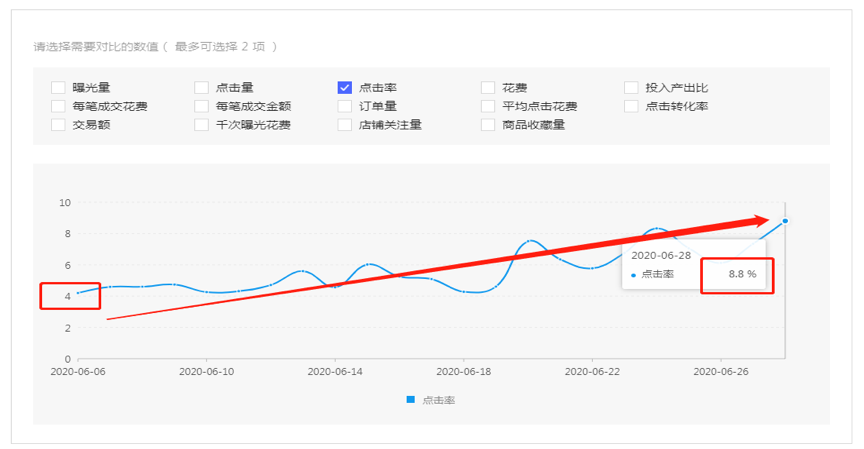The image size is (864, 449).
Task: Tick the 订单量 checkbox
Action: click(345, 106)
